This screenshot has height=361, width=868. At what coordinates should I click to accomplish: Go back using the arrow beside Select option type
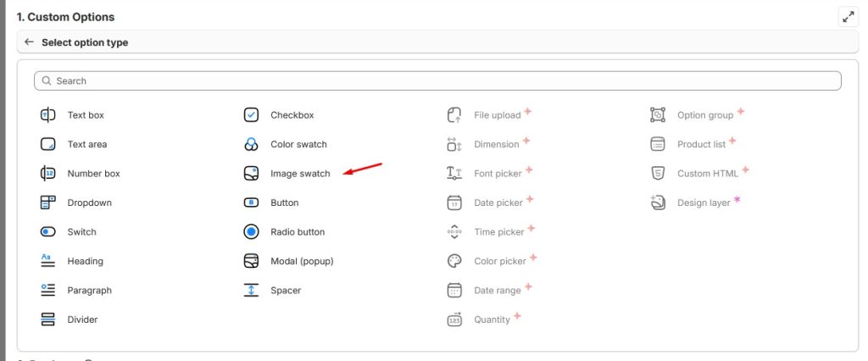(x=30, y=42)
